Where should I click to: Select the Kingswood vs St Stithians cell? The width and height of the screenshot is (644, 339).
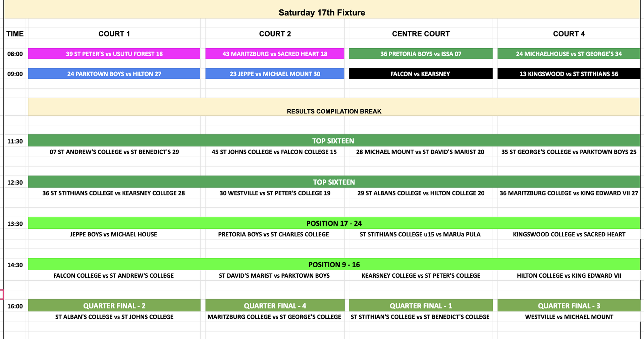pos(569,74)
